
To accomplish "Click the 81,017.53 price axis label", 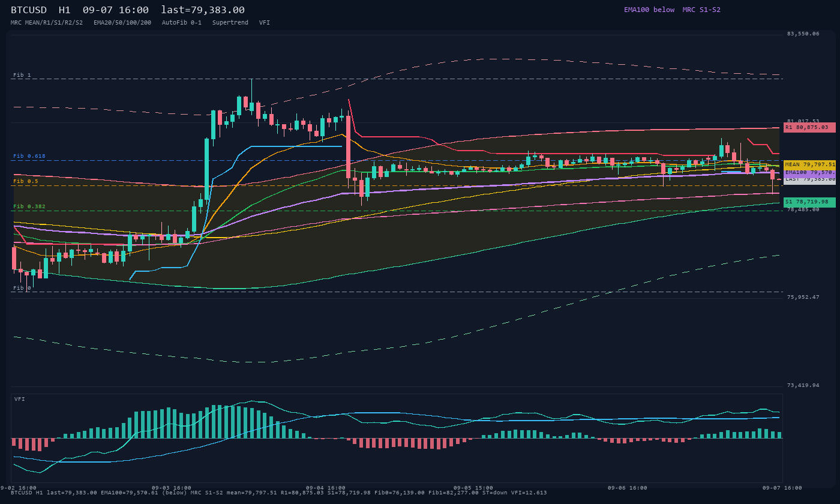I will coord(803,121).
